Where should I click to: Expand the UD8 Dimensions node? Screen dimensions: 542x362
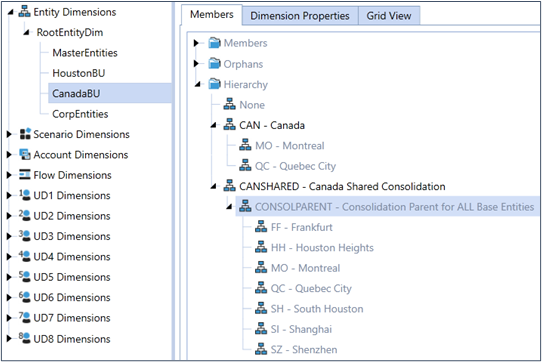(x=9, y=338)
